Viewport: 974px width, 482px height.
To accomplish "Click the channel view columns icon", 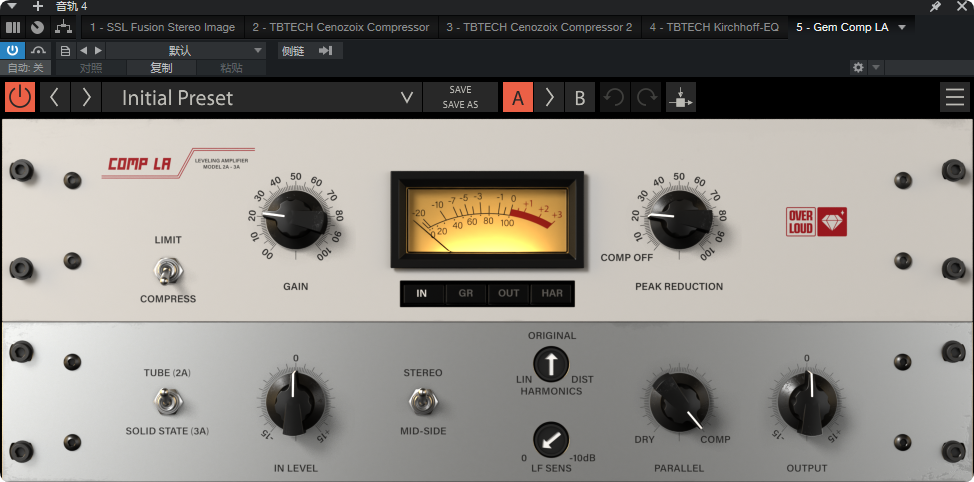I will pyautogui.click(x=13, y=27).
